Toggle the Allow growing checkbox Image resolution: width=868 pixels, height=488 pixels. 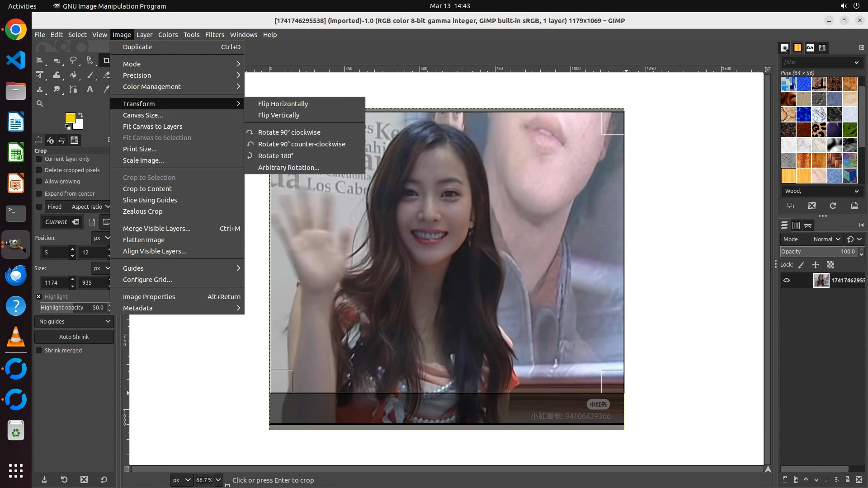39,182
